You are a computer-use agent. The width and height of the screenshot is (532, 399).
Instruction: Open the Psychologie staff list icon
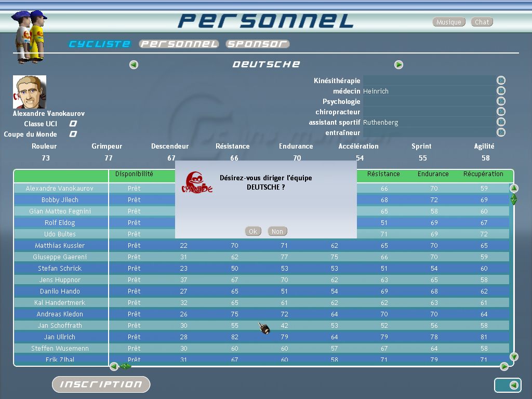pyautogui.click(x=501, y=101)
